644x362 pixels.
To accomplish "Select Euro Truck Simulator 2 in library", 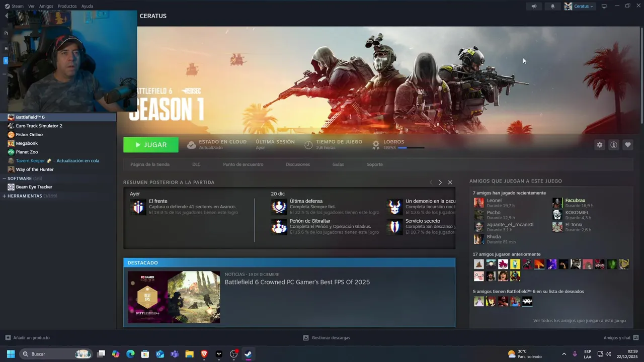I will (39, 126).
